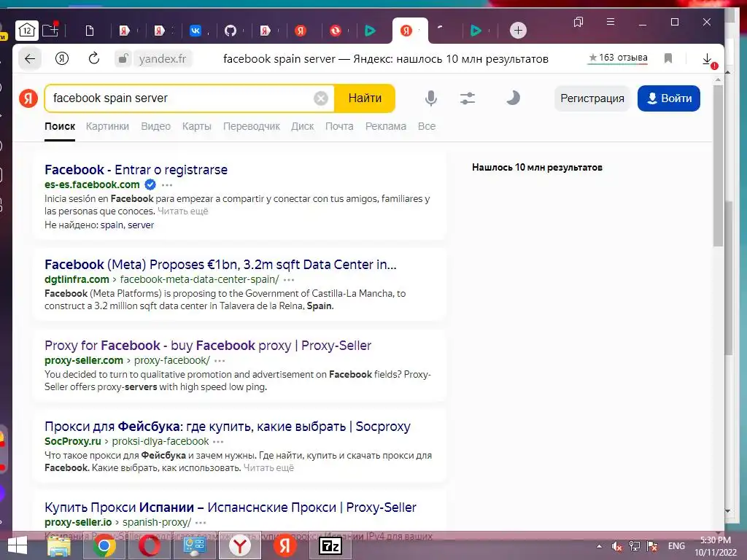Switch to the VK tab
The width and height of the screenshot is (747, 560).
point(196,31)
